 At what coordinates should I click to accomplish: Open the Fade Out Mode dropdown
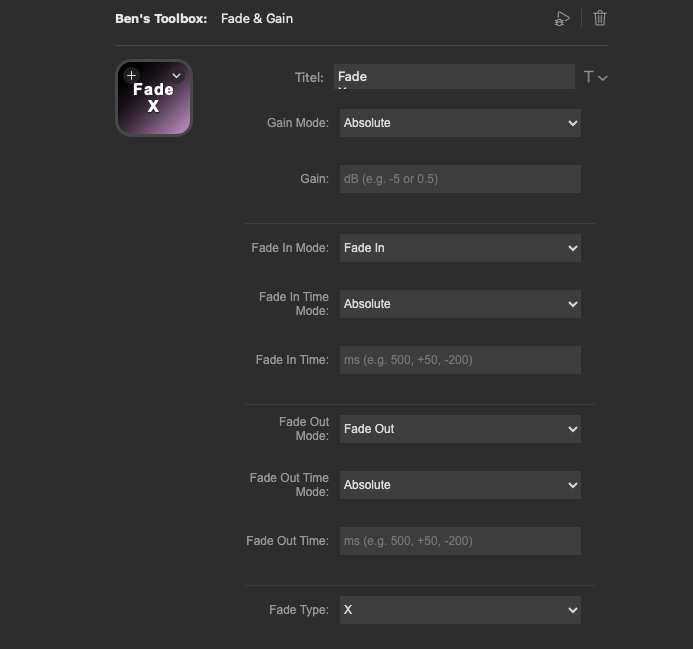tap(460, 429)
